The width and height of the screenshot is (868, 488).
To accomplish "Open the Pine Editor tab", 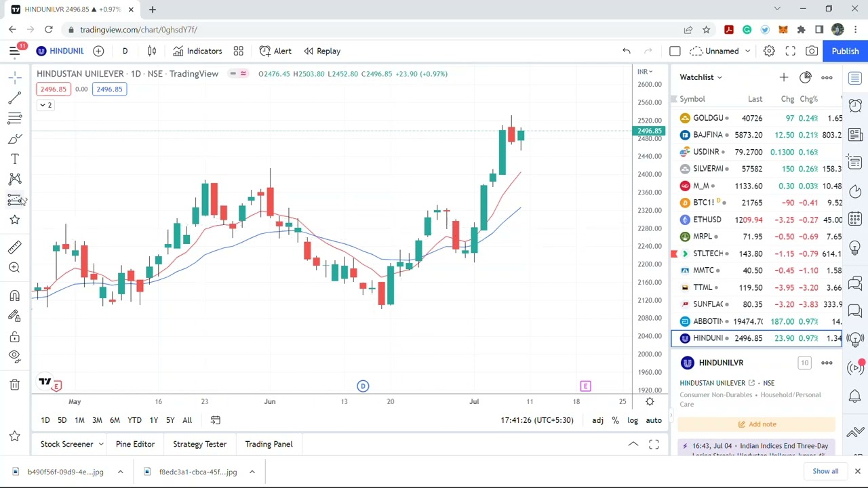I will click(135, 444).
